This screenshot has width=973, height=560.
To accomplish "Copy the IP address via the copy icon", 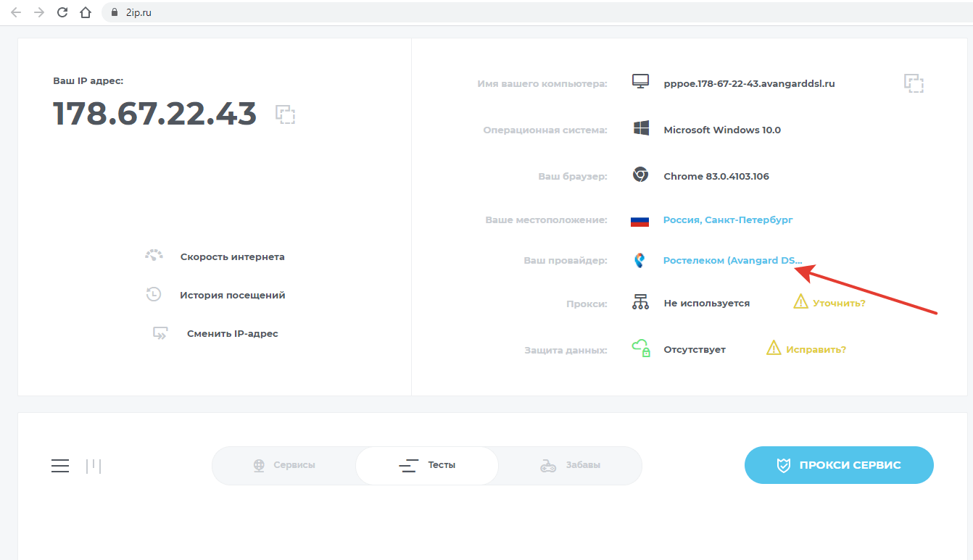I will (x=286, y=114).
